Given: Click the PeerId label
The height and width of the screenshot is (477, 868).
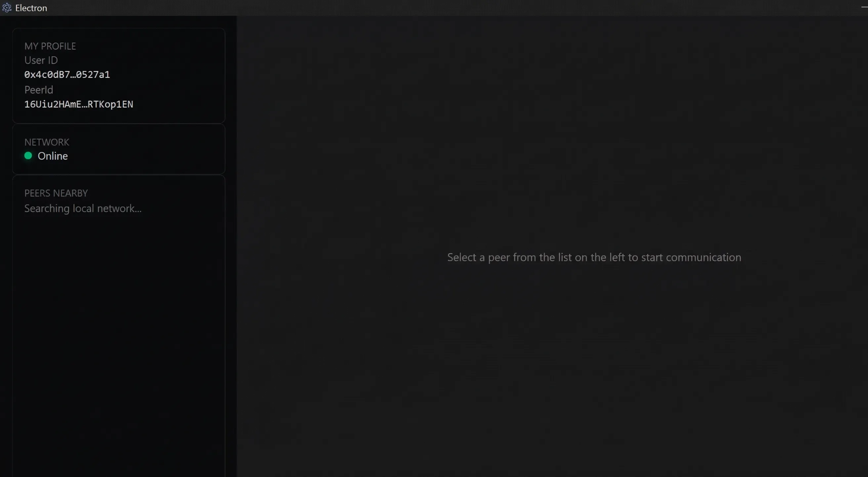Looking at the screenshot, I should point(39,90).
